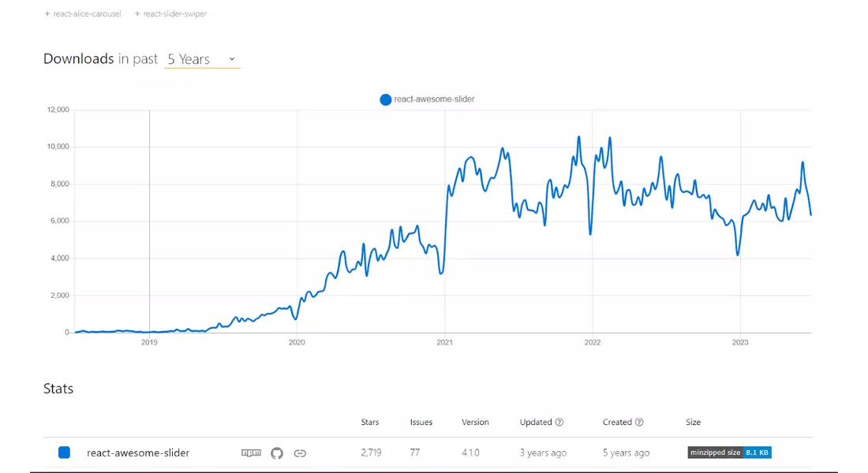Toggle the react-awesome-slider legend dot

(385, 99)
